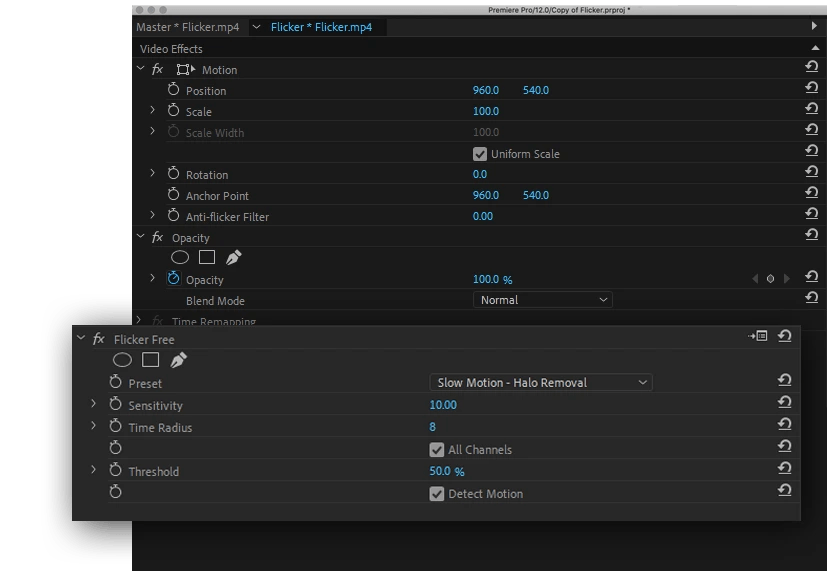Show the timeline view arrow
Image resolution: width=827 pixels, height=571 pixels.
[x=814, y=26]
